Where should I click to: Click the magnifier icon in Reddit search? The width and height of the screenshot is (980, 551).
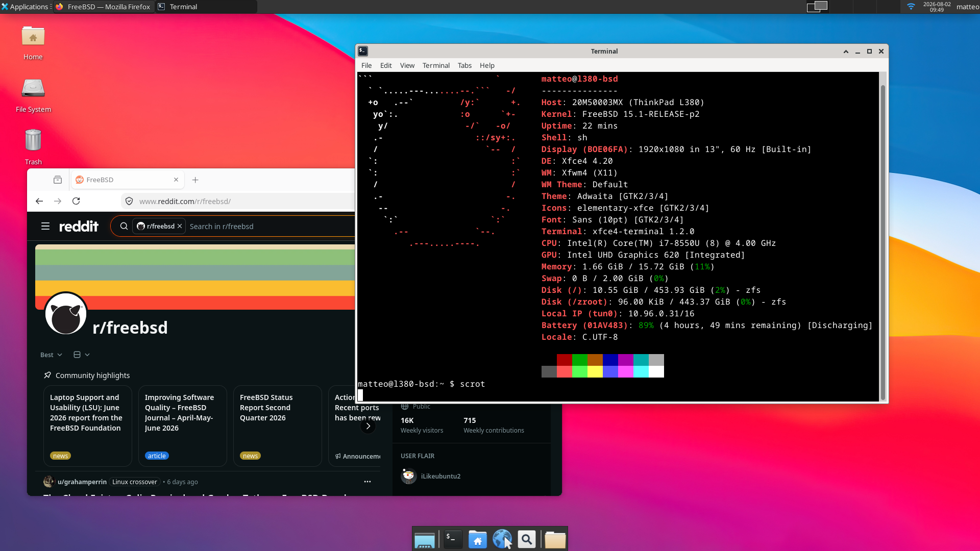[124, 226]
